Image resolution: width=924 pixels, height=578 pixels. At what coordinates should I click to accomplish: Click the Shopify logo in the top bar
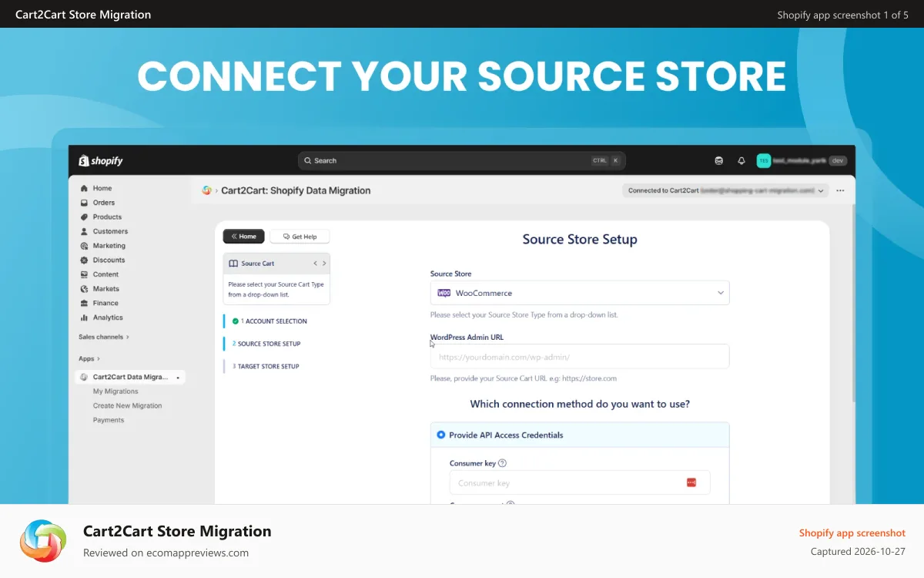tap(101, 160)
